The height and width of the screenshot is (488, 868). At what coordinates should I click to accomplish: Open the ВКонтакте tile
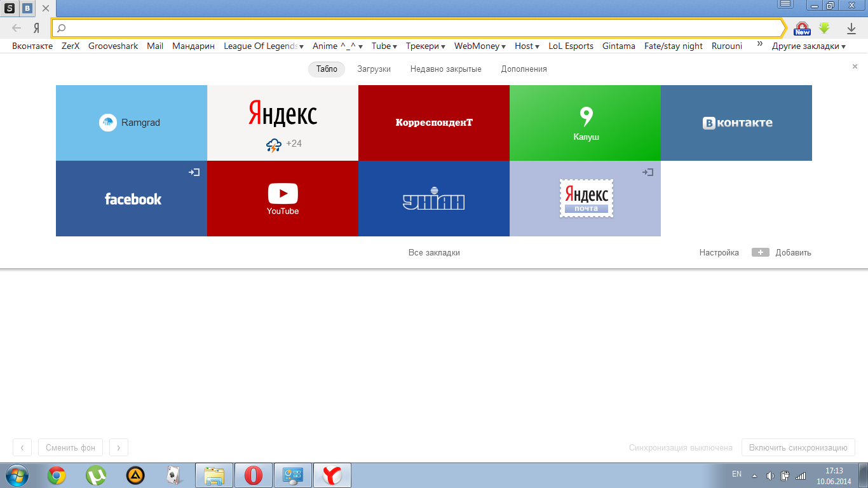(736, 123)
